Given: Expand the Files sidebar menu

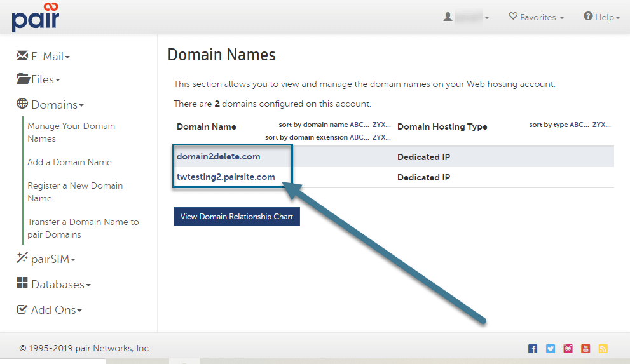Looking at the screenshot, I should pos(38,79).
